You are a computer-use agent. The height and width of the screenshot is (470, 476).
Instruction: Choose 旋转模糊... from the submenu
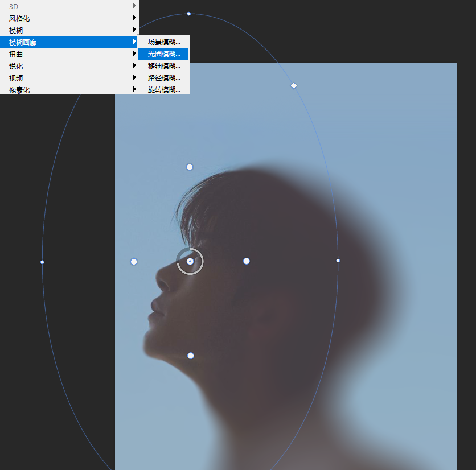(x=163, y=89)
